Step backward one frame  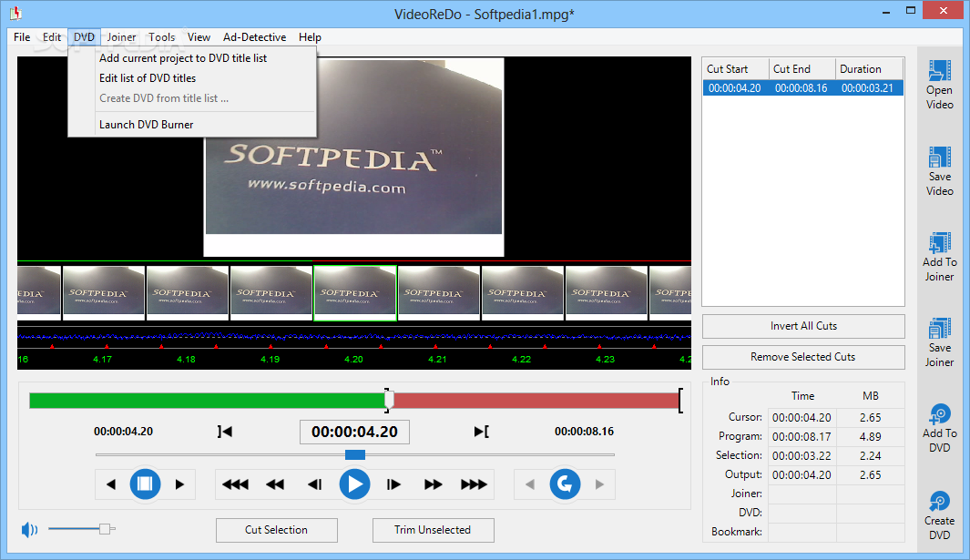(x=315, y=484)
